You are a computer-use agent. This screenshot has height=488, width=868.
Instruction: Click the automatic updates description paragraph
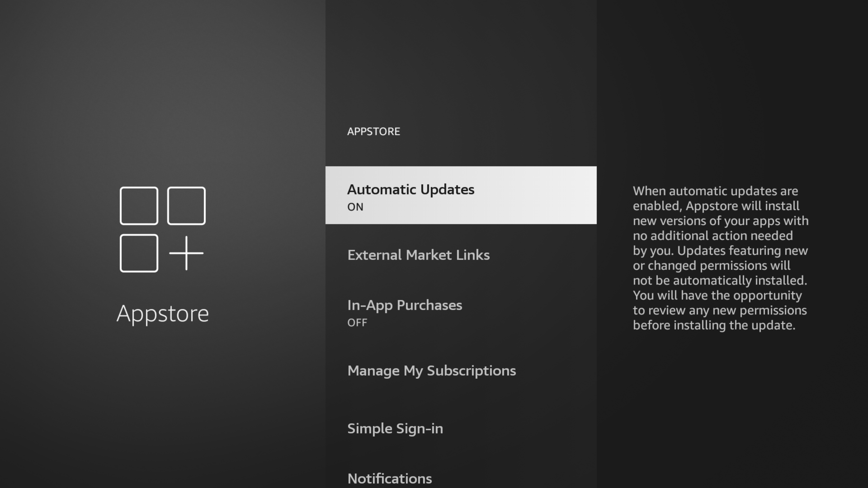point(720,258)
